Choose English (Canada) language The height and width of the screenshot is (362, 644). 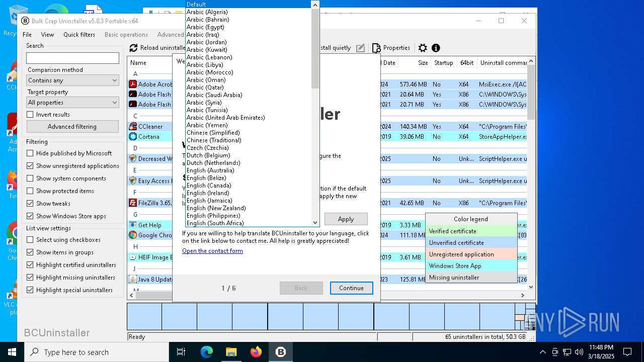click(249, 186)
